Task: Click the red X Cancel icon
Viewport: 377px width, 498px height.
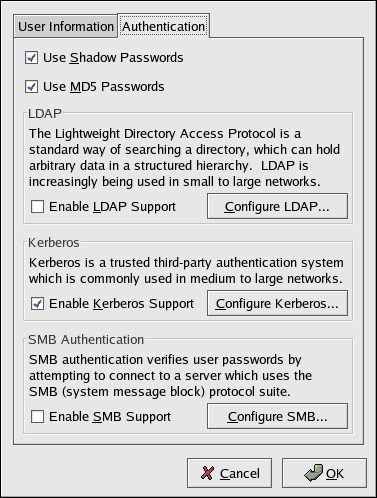Action: click(x=207, y=473)
